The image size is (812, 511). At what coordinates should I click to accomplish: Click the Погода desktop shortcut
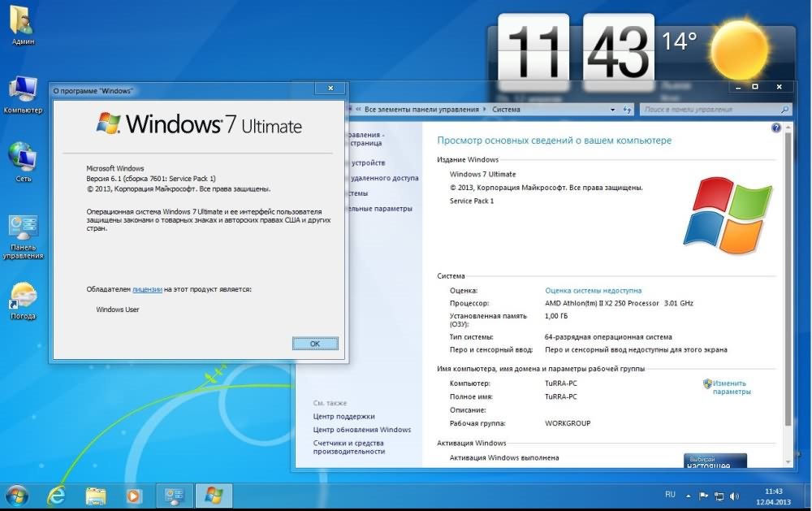23,299
